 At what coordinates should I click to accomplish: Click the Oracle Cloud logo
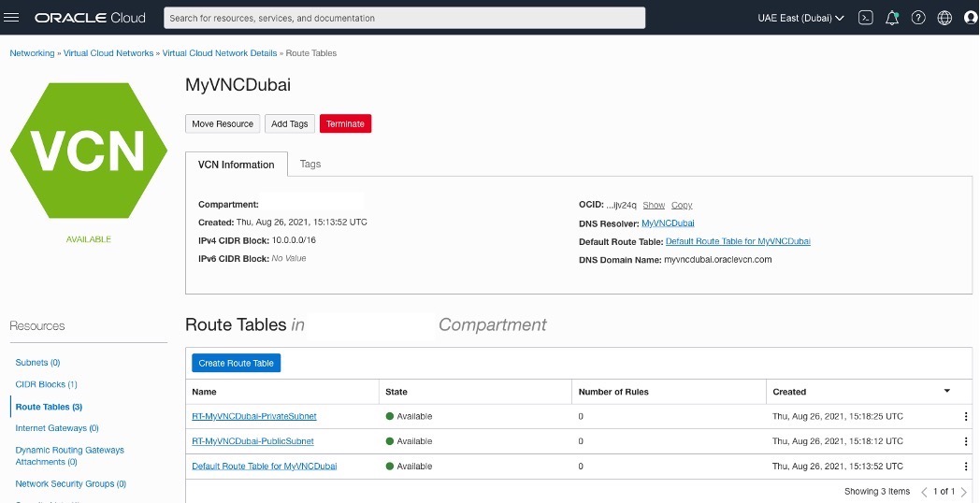click(90, 18)
